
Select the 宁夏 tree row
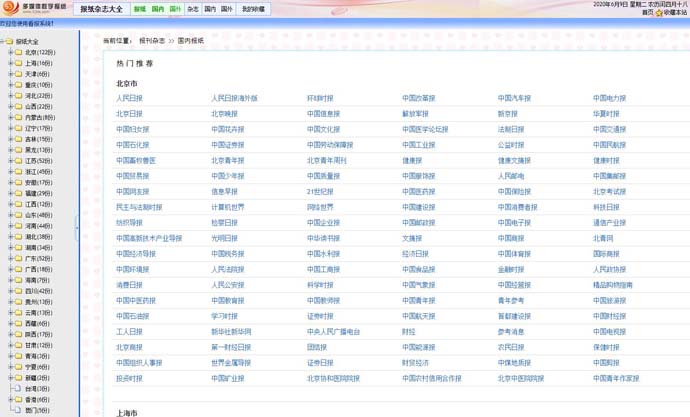(x=37, y=367)
